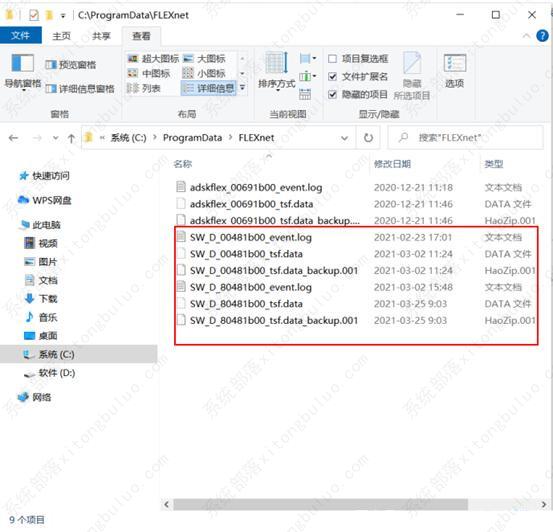Select 系统 (C:) drive in sidebar

coord(78,354)
